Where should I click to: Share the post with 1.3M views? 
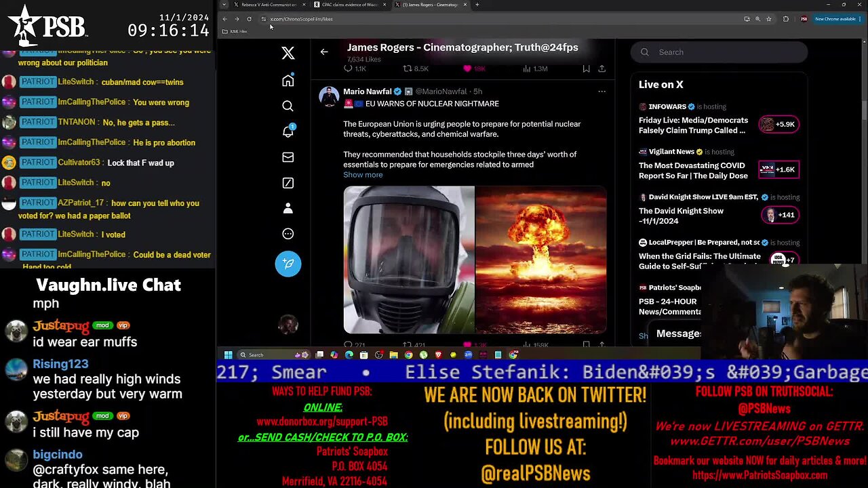coord(601,68)
